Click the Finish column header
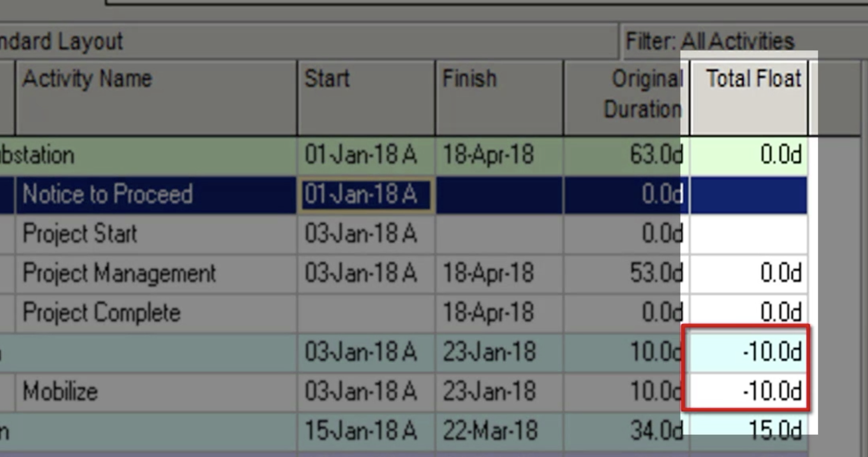The height and width of the screenshot is (457, 868). coord(499,97)
